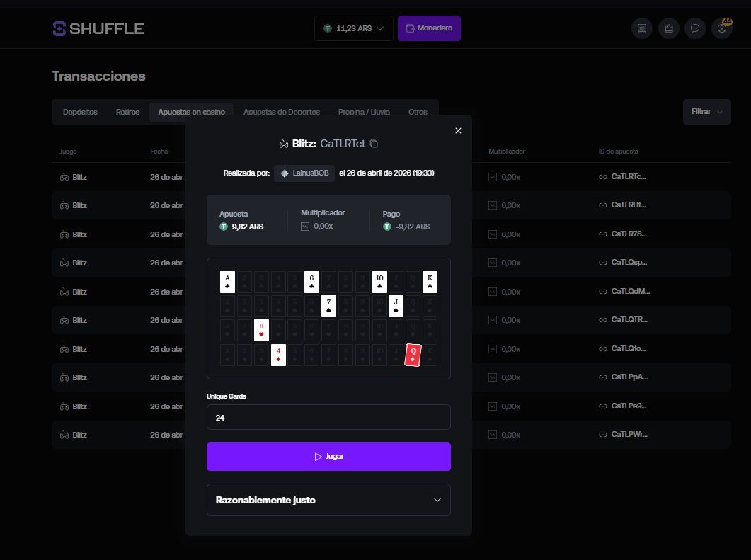Click the 0,00x multiplier value in the dialog

point(323,226)
